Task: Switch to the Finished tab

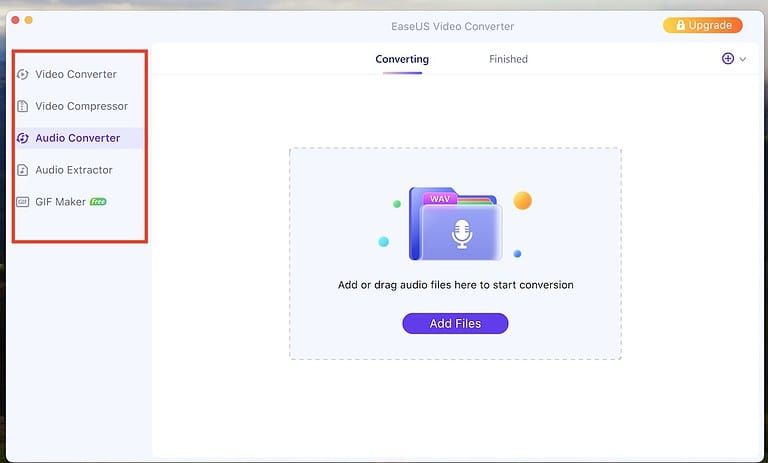Action: (508, 59)
